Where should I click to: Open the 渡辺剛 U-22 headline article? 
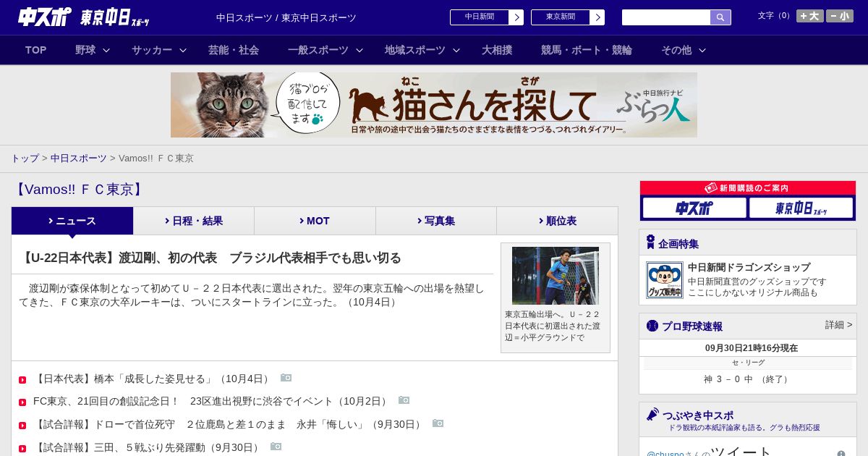(x=210, y=258)
